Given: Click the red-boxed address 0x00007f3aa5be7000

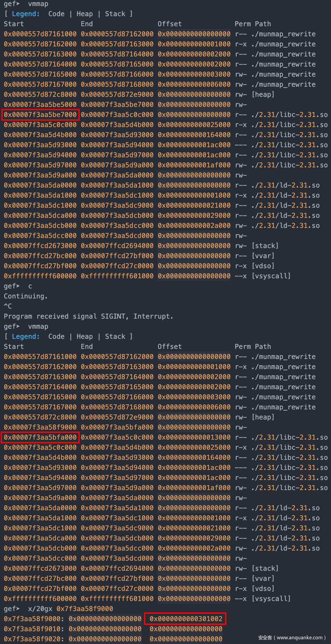Looking at the screenshot, I should point(40,115).
